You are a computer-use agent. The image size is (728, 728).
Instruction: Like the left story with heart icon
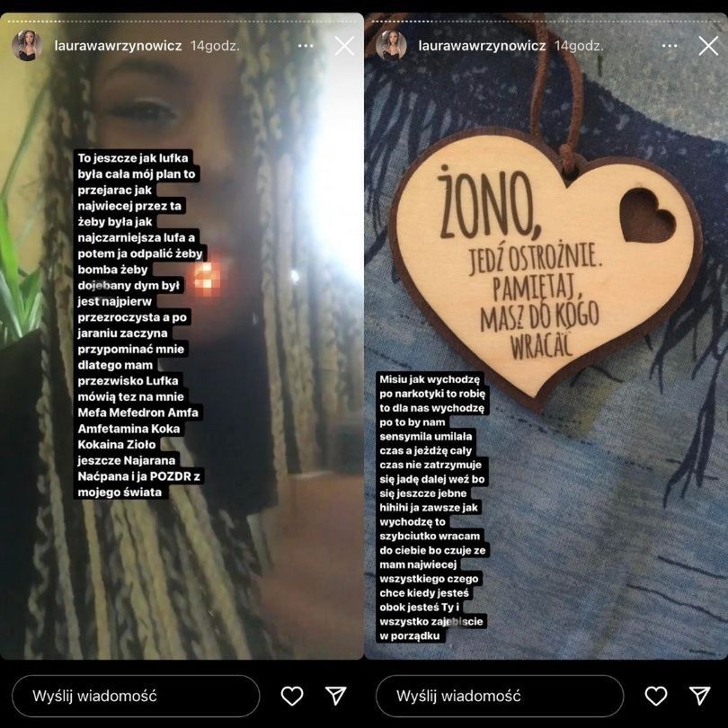[x=292, y=696]
